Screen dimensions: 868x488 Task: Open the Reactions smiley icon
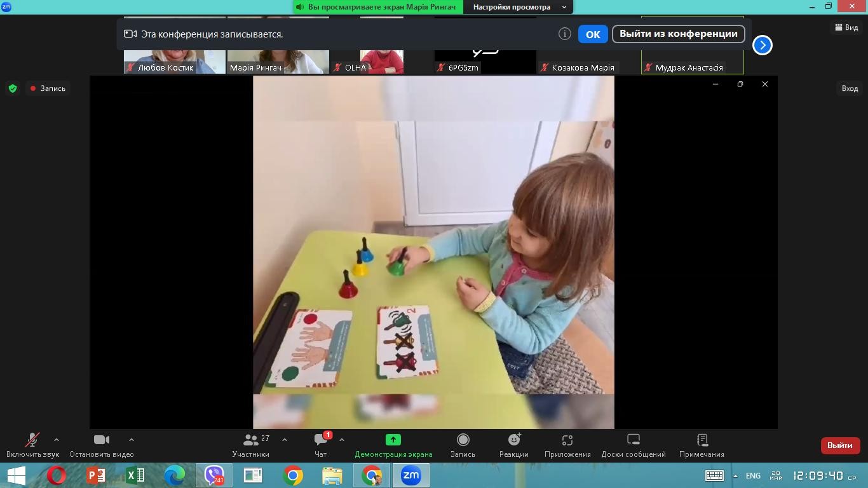(x=513, y=440)
